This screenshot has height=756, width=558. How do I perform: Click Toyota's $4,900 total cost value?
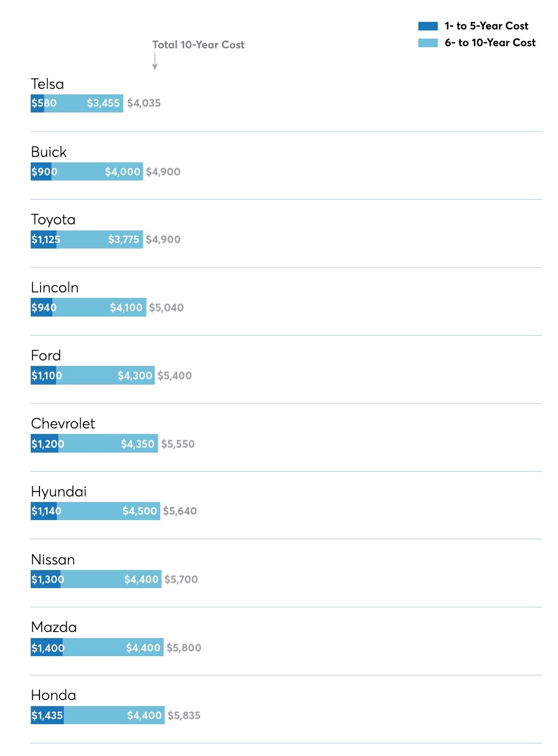coord(163,239)
